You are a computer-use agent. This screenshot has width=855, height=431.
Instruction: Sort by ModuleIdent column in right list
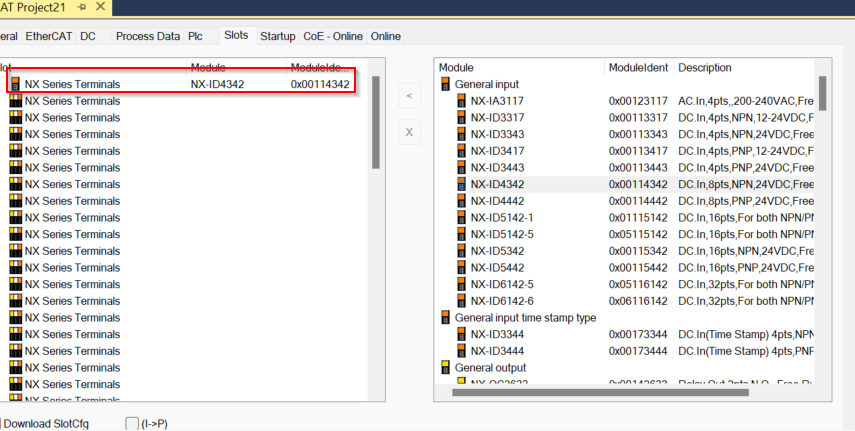639,68
